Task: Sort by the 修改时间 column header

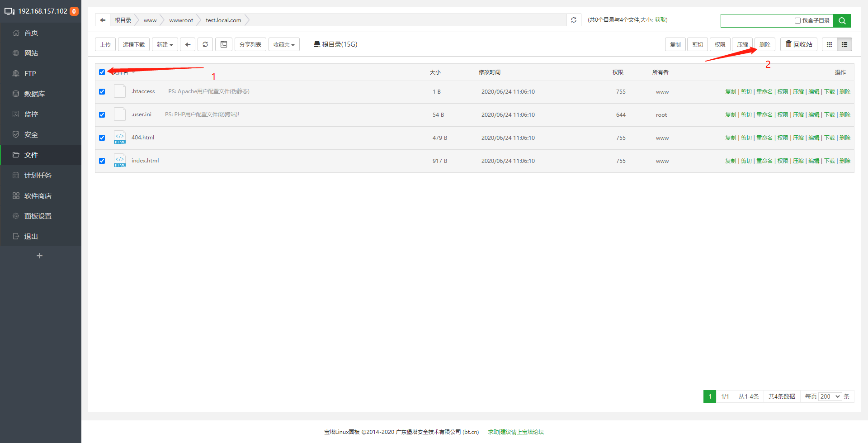Action: [490, 72]
